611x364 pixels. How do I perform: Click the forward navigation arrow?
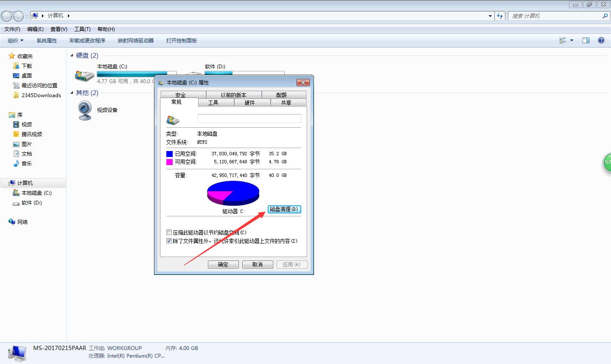pyautogui.click(x=18, y=16)
